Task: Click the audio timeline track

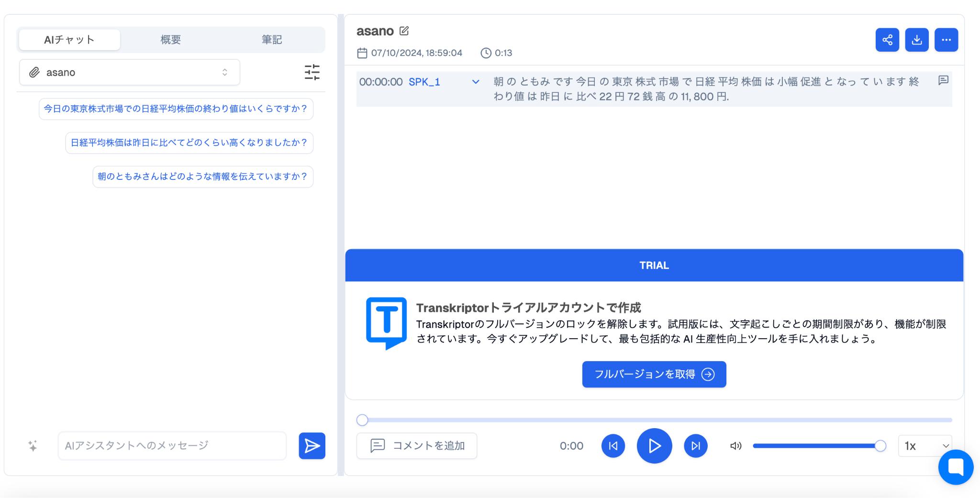Action: [655, 420]
